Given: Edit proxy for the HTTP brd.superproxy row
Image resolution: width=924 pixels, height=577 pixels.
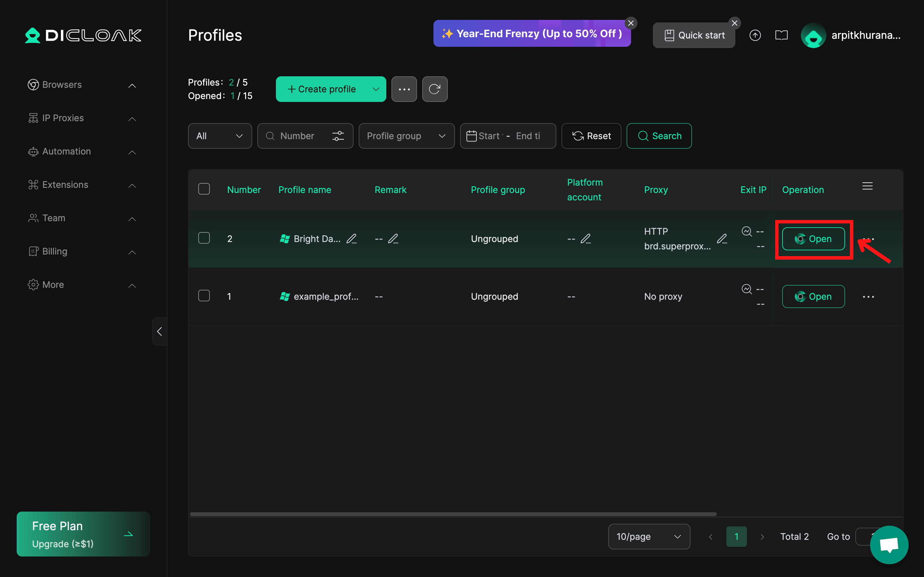Looking at the screenshot, I should tap(722, 238).
